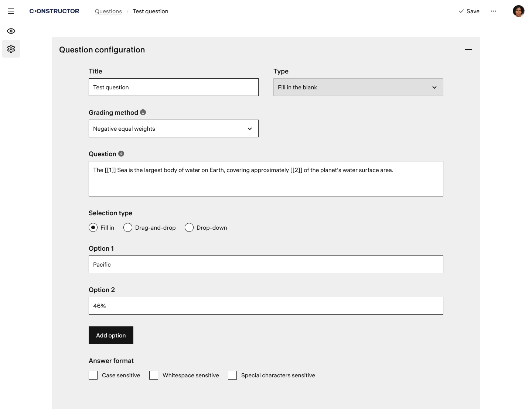The image size is (532, 415).
Task: Open the hamburger menu
Action: pyautogui.click(x=11, y=11)
